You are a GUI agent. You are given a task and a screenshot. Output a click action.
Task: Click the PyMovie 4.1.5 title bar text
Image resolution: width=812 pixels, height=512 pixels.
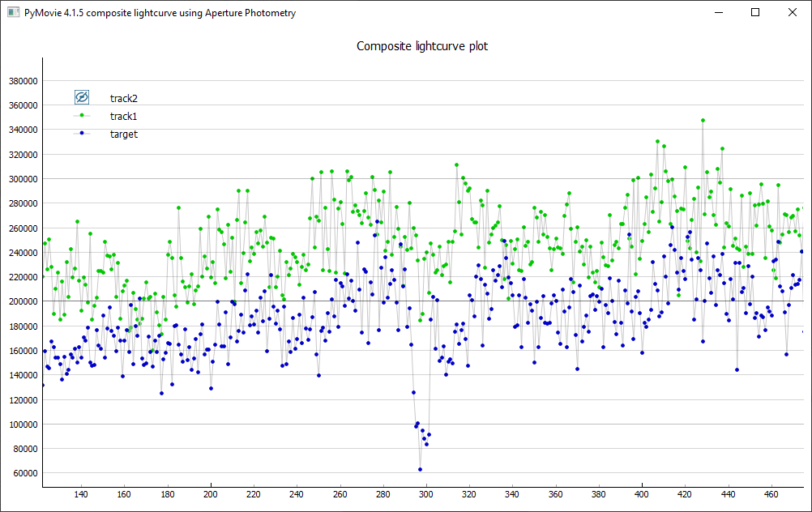[160, 13]
